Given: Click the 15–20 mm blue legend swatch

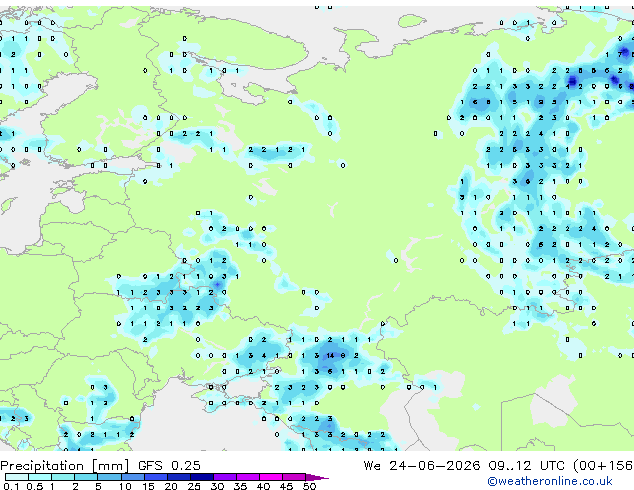Looking at the screenshot, I should [156, 477].
